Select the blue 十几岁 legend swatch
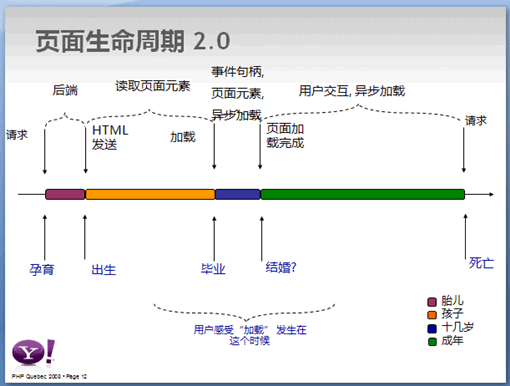Screen dimensions: 510x386 [x=432, y=329]
